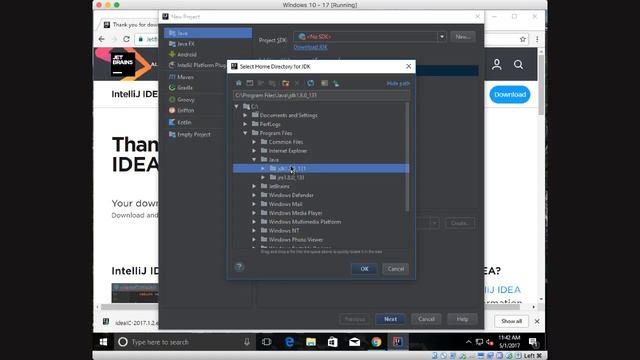Open the help question mark in JDK dialog
Viewport: 640px width, 360px height.
click(x=239, y=267)
